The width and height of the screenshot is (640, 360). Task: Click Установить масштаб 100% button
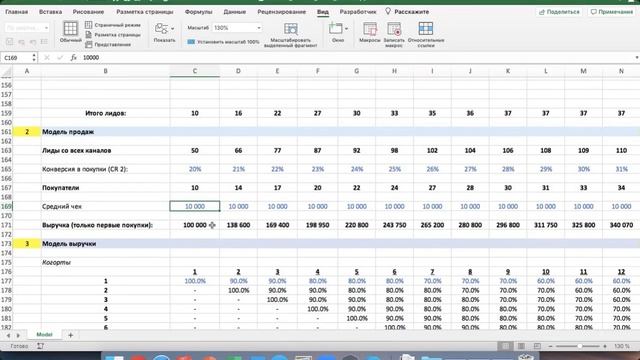(223, 42)
